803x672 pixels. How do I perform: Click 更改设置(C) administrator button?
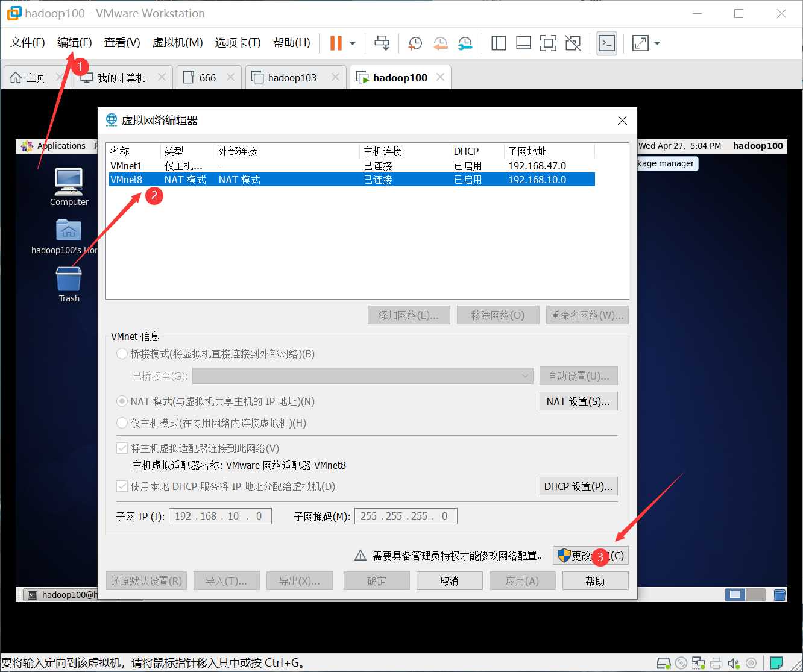[591, 556]
